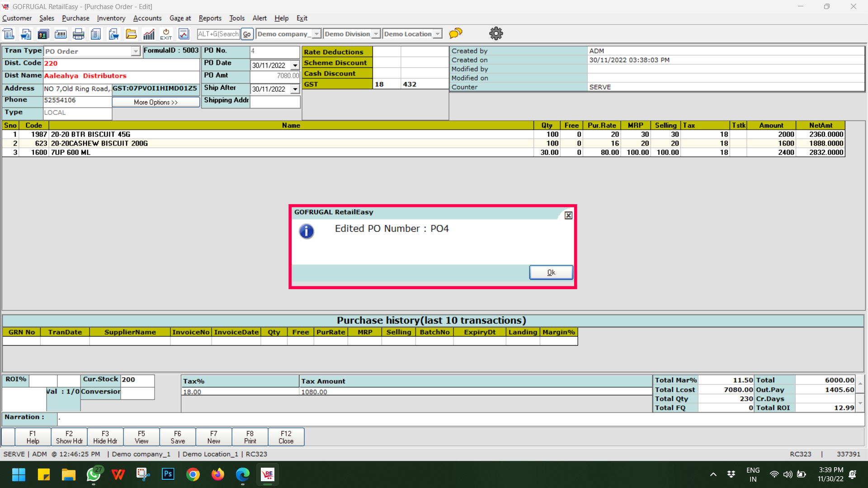The height and width of the screenshot is (488, 868).
Task: Open the Reports menu
Action: coord(210,18)
